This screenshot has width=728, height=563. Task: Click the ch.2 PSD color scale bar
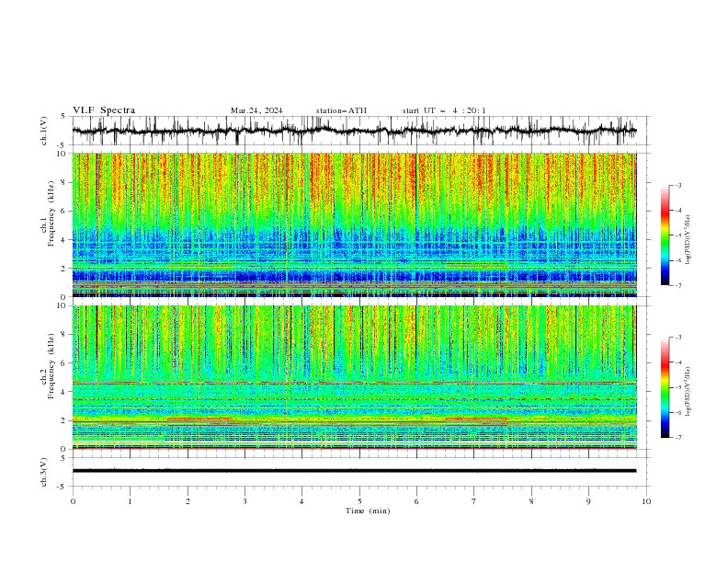(x=665, y=387)
